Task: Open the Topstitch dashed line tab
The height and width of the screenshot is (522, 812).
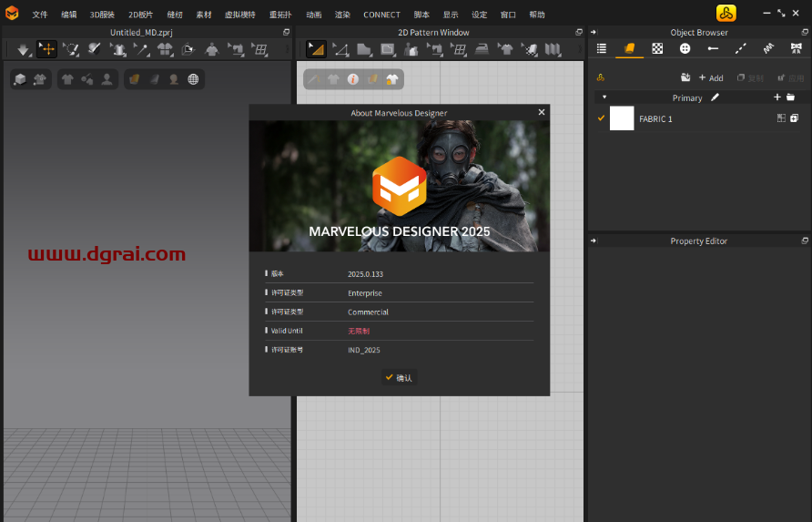Action: 741,48
